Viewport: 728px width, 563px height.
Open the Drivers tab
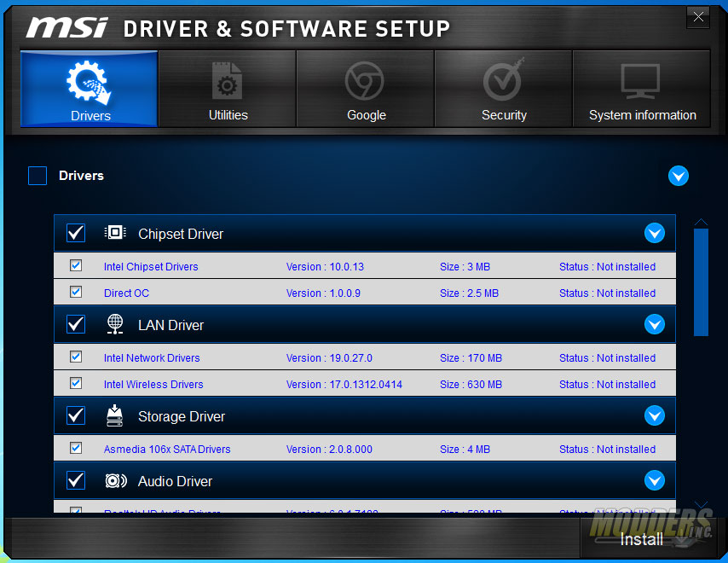click(x=90, y=89)
